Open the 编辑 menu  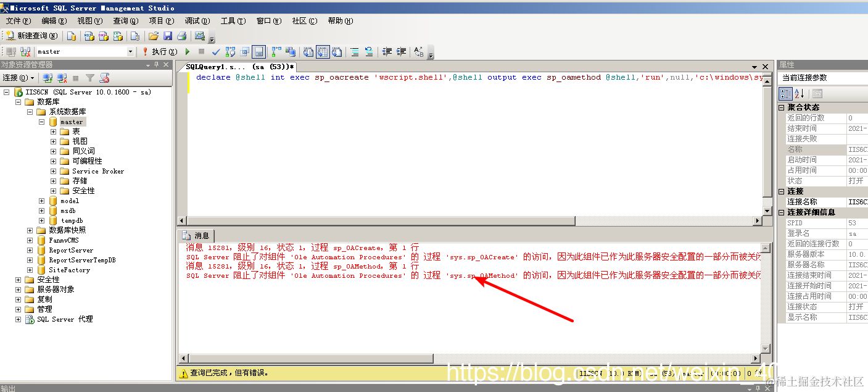54,21
